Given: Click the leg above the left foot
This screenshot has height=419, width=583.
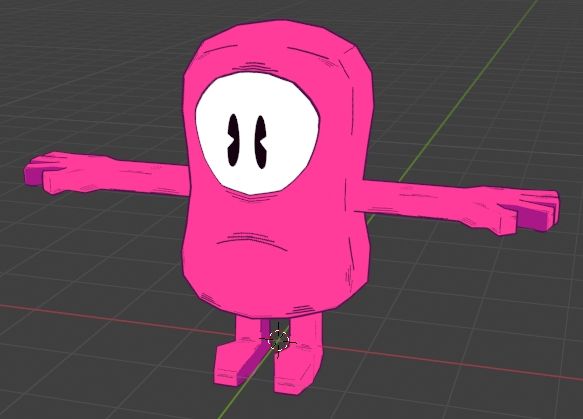Looking at the screenshot, I should coord(248,328).
